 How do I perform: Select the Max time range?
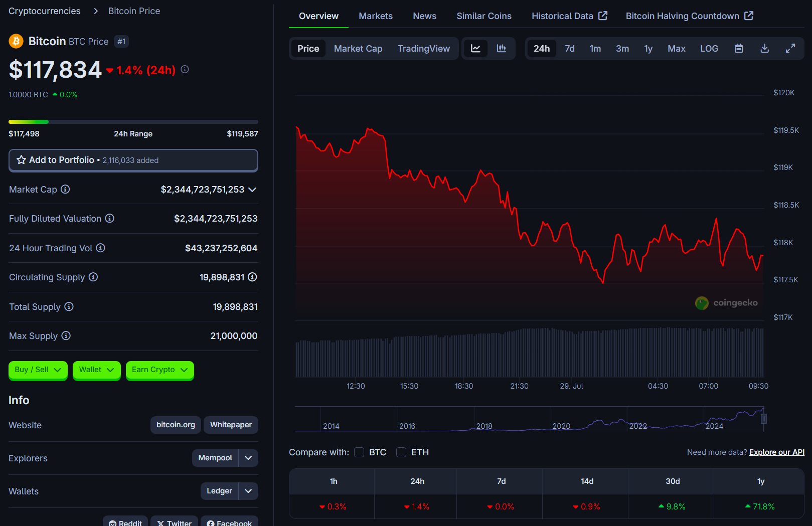pyautogui.click(x=677, y=49)
